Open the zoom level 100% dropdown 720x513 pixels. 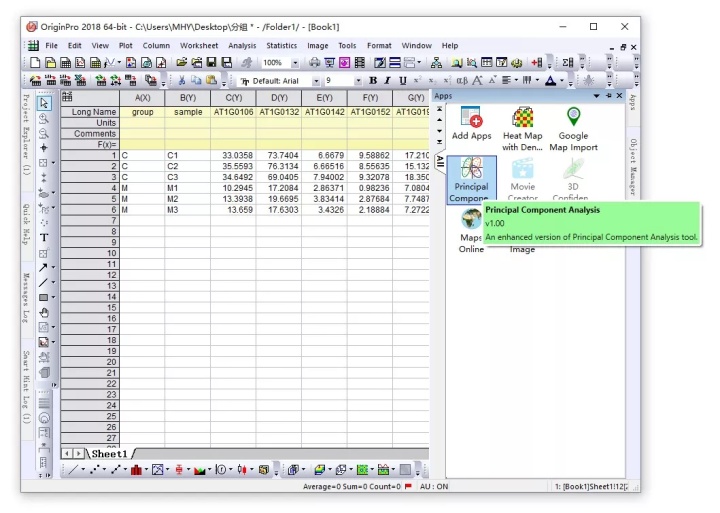[295, 63]
